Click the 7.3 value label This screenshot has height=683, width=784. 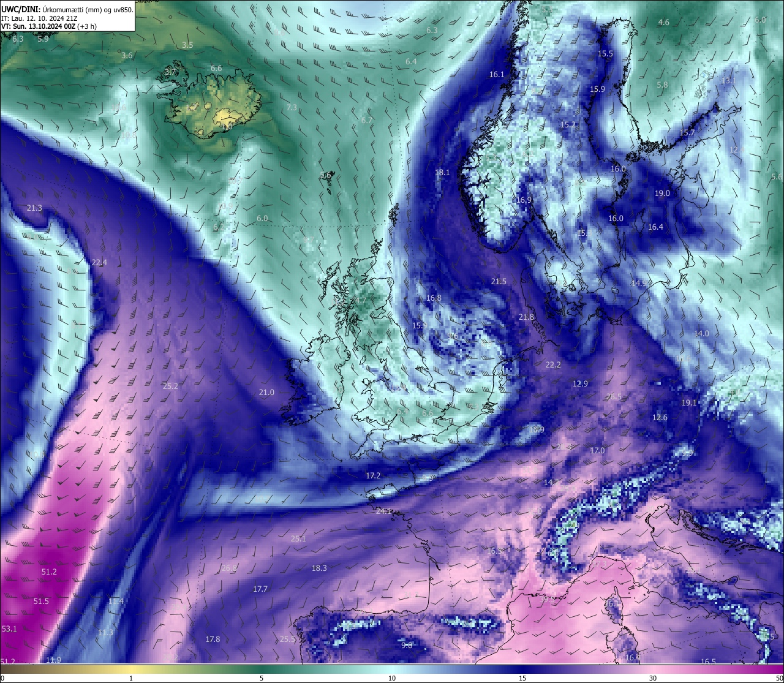coord(292,108)
